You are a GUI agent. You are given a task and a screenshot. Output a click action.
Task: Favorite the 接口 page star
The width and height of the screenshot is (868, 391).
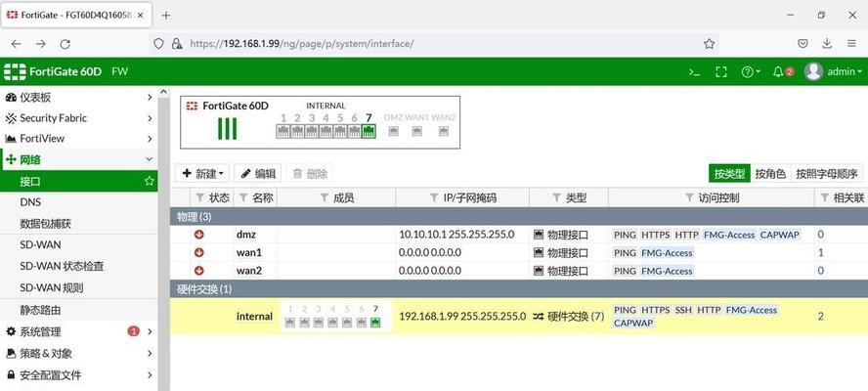(x=149, y=181)
